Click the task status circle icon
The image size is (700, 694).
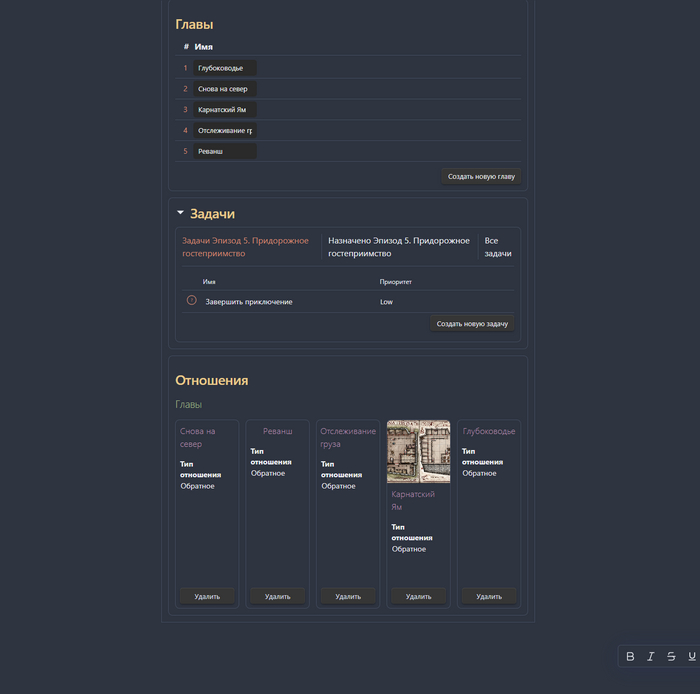[x=192, y=300]
